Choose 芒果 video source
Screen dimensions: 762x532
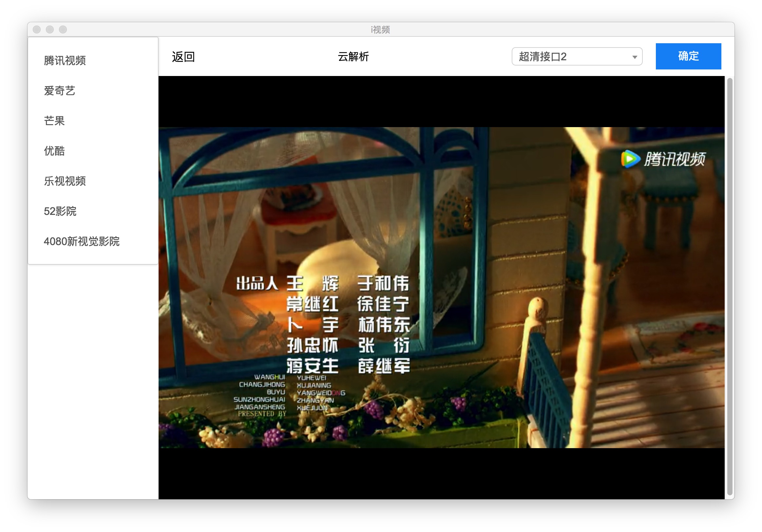[x=54, y=121]
